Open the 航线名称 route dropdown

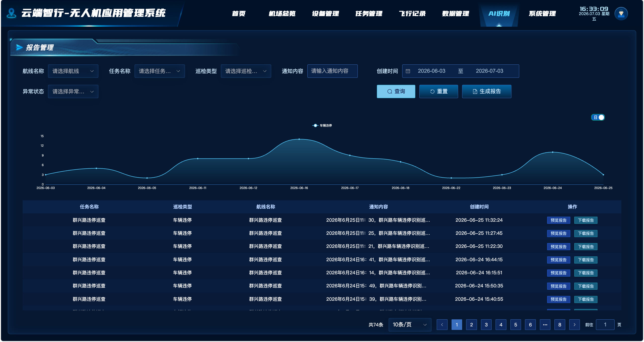tap(73, 71)
